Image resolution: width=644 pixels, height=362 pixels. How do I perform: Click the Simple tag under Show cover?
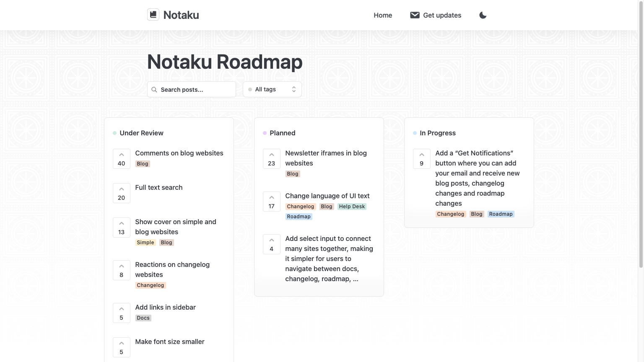tap(145, 243)
